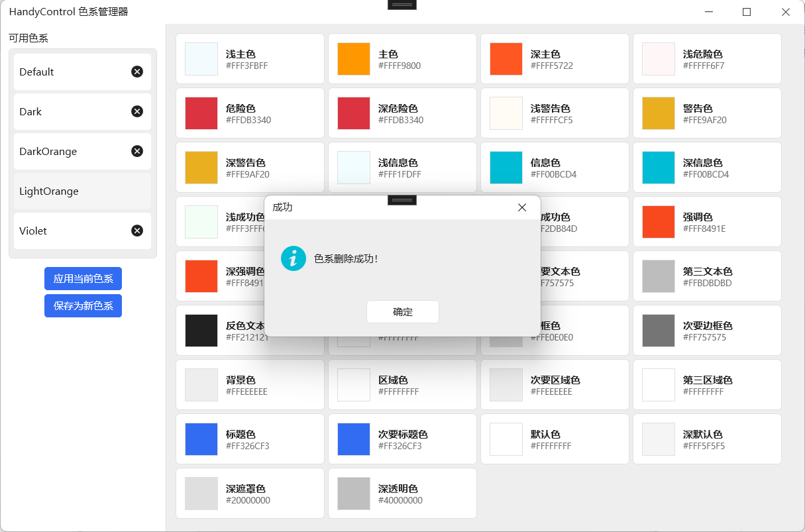Click the 默认色 swatch

[506, 439]
